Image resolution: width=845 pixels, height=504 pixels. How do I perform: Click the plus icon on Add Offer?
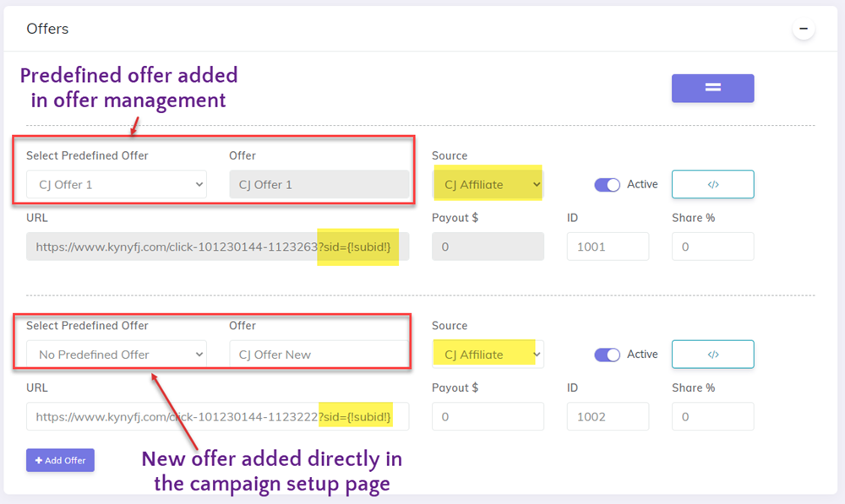[38, 460]
